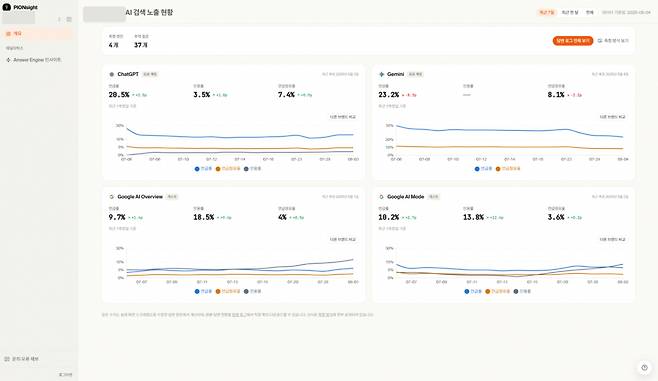Click the 4% value in Google AI Overview
658x381 pixels.
coord(282,217)
